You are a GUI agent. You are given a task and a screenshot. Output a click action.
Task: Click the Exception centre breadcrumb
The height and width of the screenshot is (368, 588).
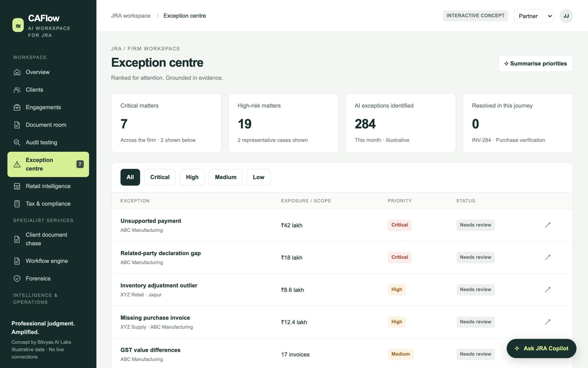(184, 16)
